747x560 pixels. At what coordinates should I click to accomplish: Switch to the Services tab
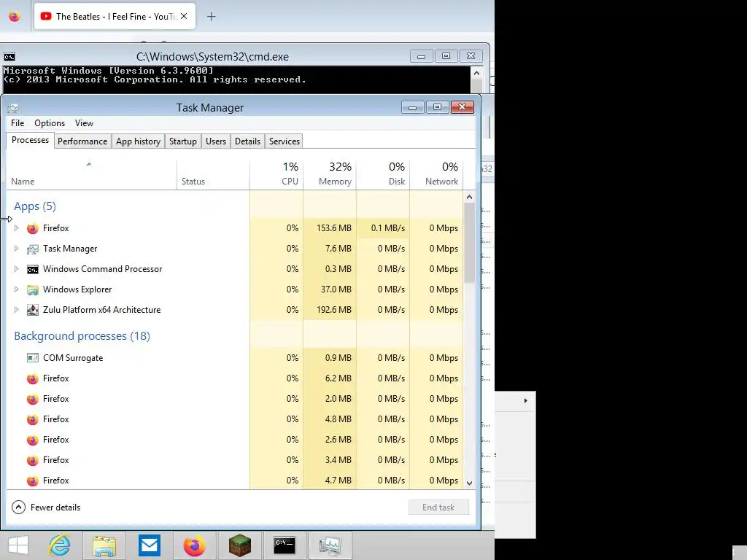285,141
